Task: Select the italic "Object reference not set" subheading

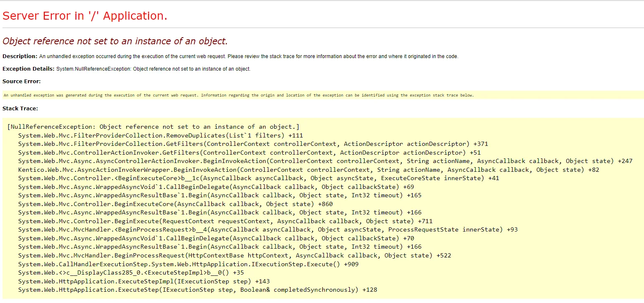Action: click(115, 41)
